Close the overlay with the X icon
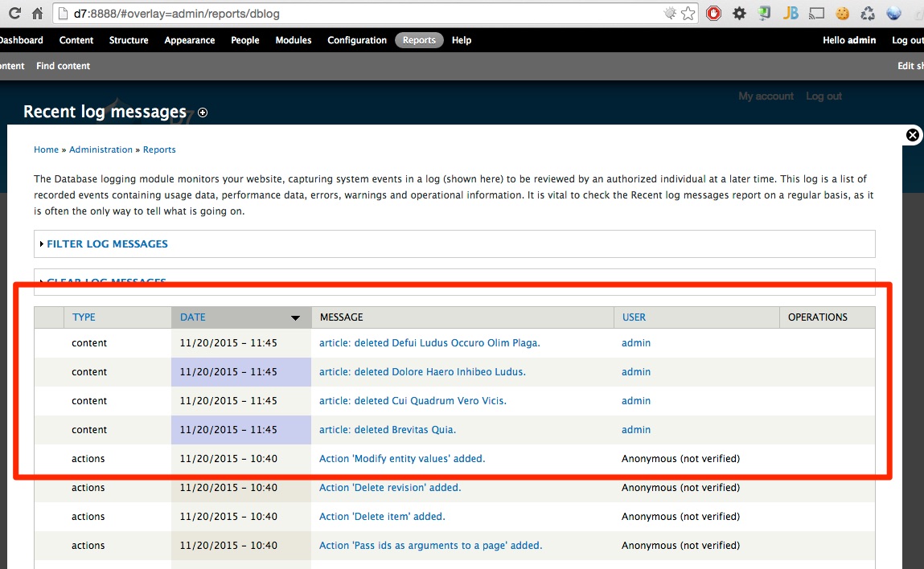The height and width of the screenshot is (569, 924). [x=913, y=135]
